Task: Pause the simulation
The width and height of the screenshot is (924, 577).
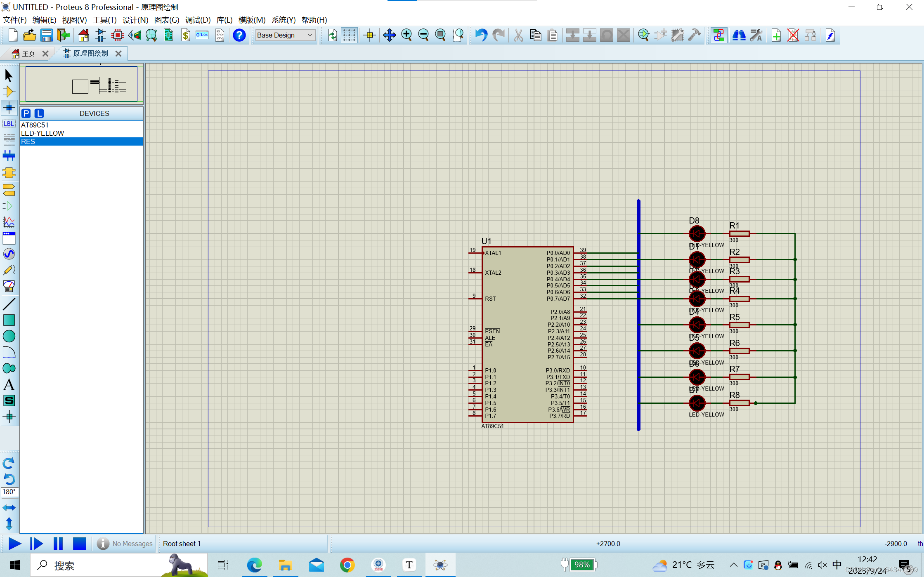Action: coord(58,544)
